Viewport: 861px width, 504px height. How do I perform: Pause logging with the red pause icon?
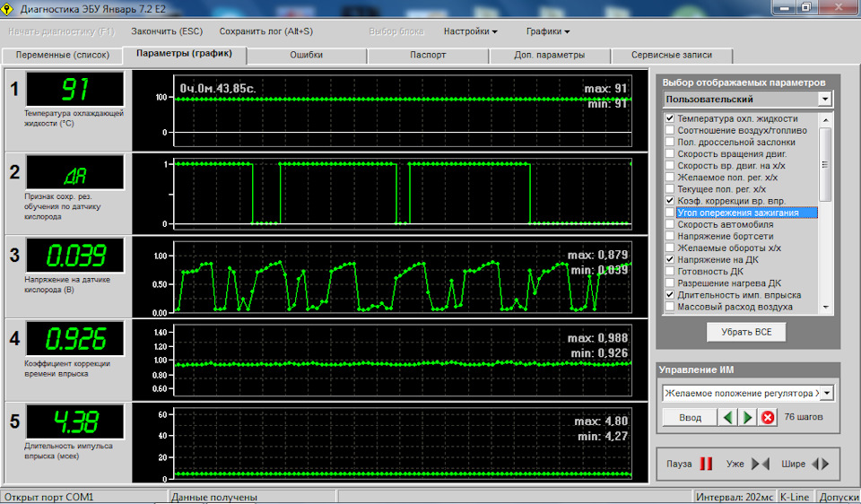tap(706, 464)
